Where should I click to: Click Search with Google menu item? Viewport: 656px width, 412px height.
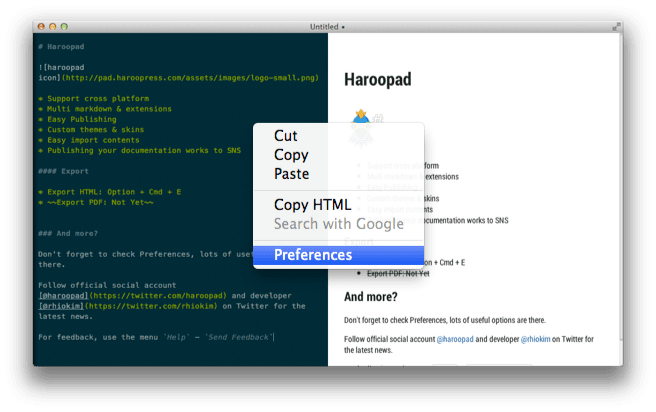coord(338,224)
